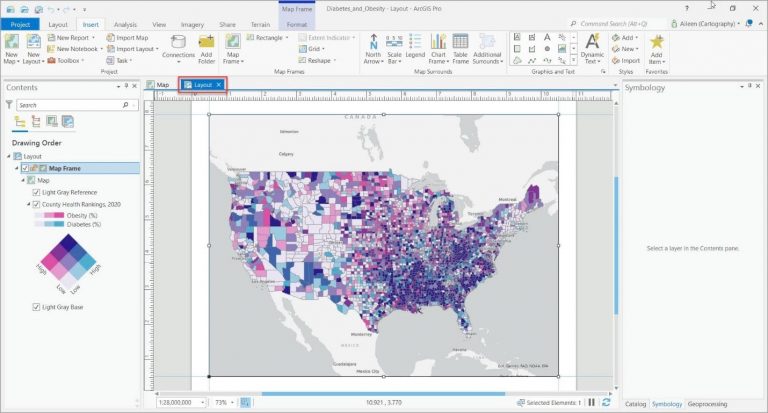The height and width of the screenshot is (413, 768).
Task: Switch to Geoprocessing pane tab
Action: point(707,404)
